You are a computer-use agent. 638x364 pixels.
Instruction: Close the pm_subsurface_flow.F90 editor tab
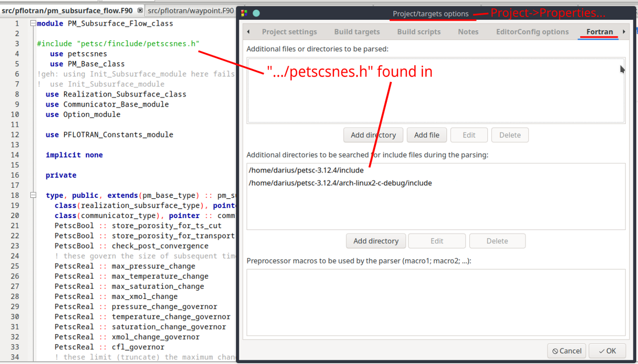click(140, 10)
